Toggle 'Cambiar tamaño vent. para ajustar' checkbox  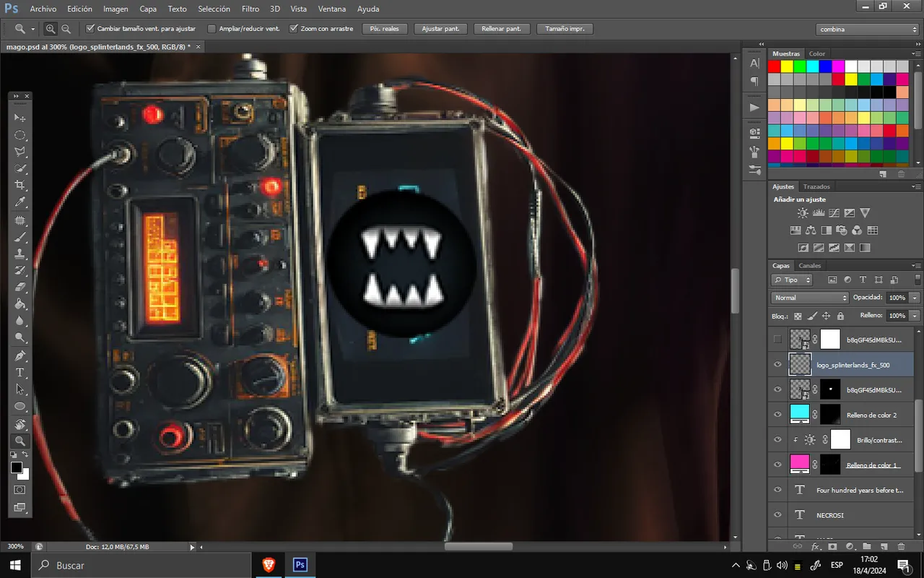pyautogui.click(x=90, y=29)
